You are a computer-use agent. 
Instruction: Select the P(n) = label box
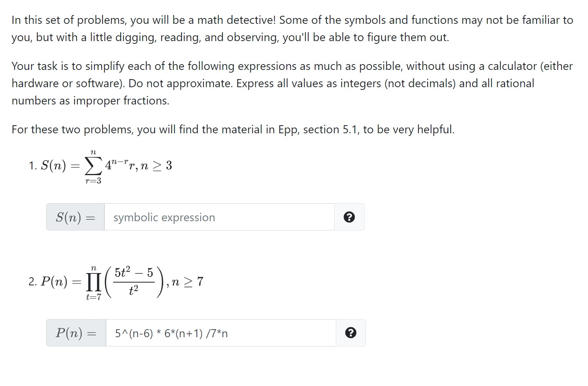pyautogui.click(x=75, y=333)
